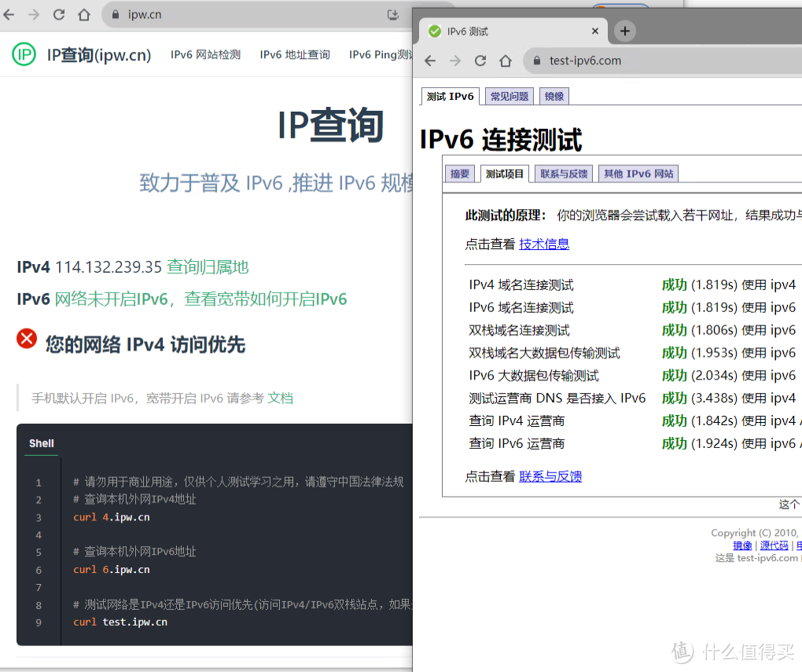Screen dimensions: 802x672
Task: Click the blue 联系与反馈 link
Action: pos(550,476)
